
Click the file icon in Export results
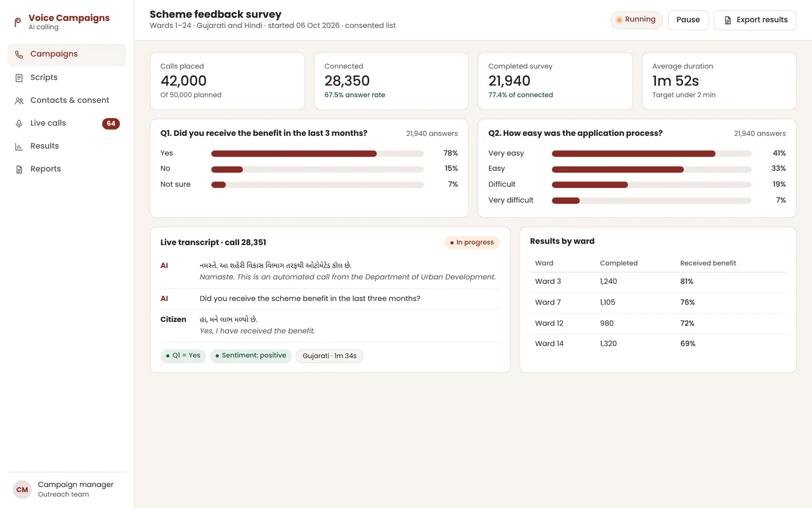(728, 20)
